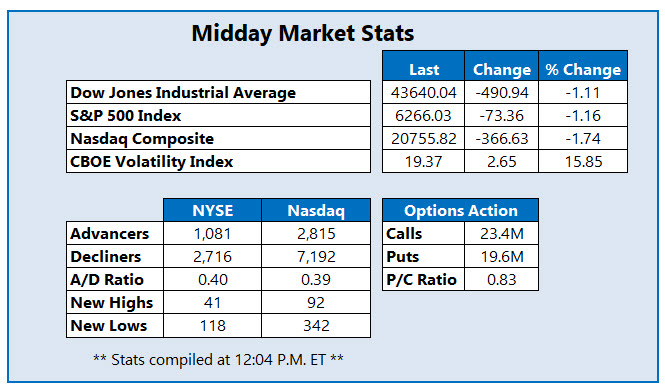The height and width of the screenshot is (391, 665).
Task: Select the Dow last value 43640.04
Action: coord(423,92)
